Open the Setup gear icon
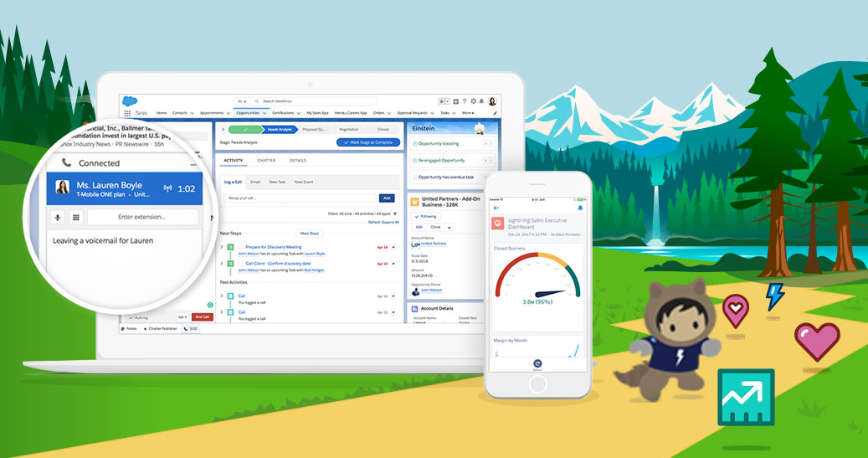Screen dimensions: 868x458 473,101
